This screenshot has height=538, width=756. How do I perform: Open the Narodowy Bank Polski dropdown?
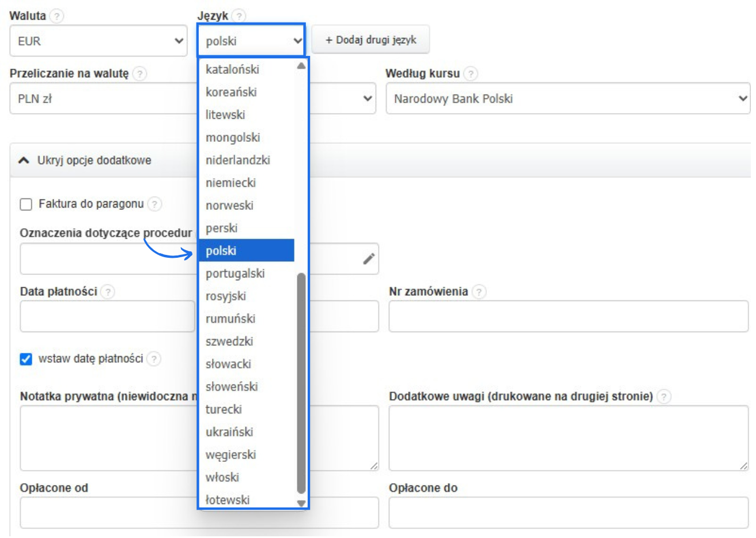pyautogui.click(x=568, y=99)
